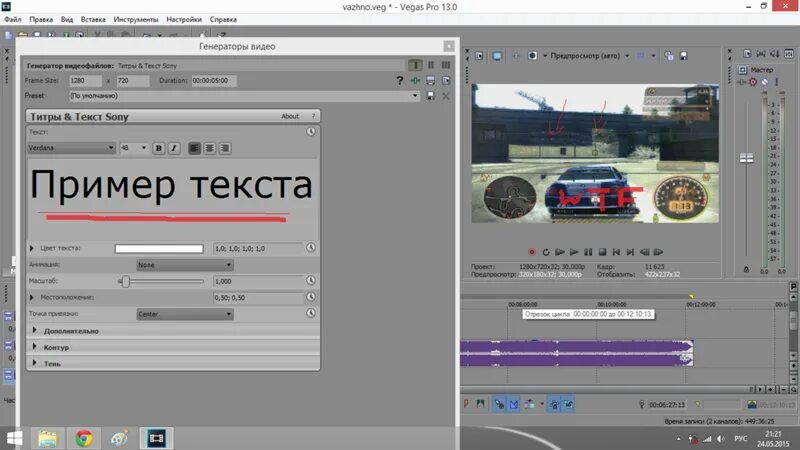Click the Frame Size height field 720
The height and width of the screenshot is (450, 800).
pyautogui.click(x=133, y=81)
